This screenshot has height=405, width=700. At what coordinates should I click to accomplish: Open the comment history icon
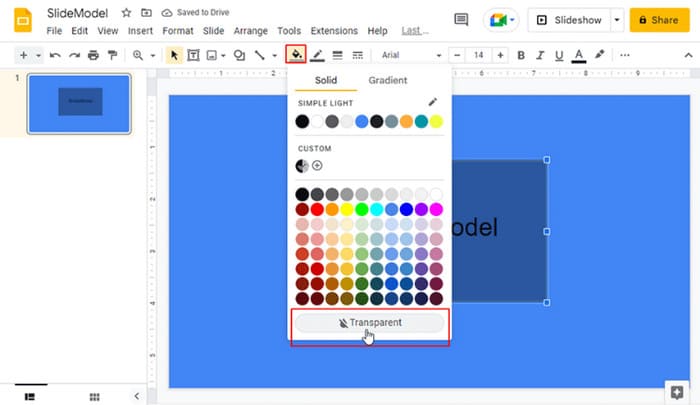tap(461, 20)
